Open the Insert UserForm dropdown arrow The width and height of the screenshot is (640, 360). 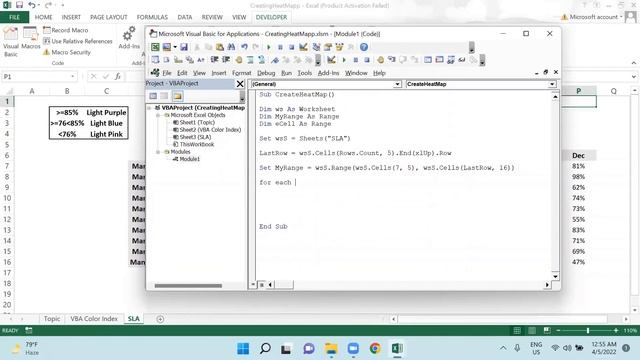tap(175, 47)
